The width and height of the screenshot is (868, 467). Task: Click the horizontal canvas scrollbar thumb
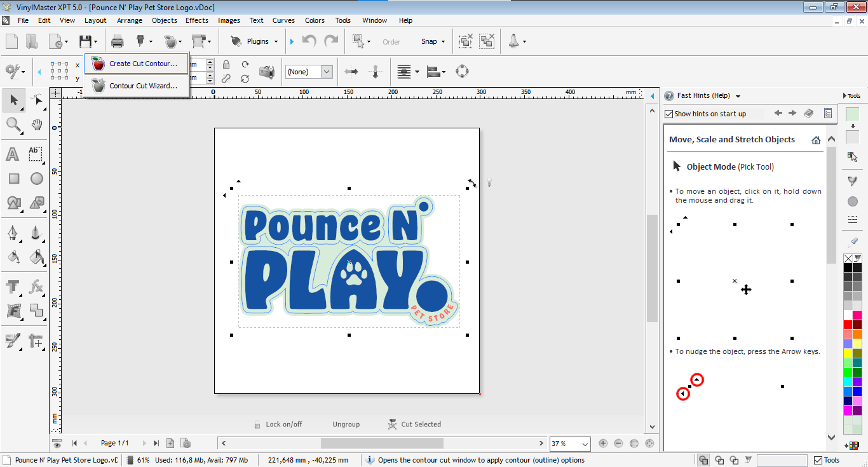[382, 443]
